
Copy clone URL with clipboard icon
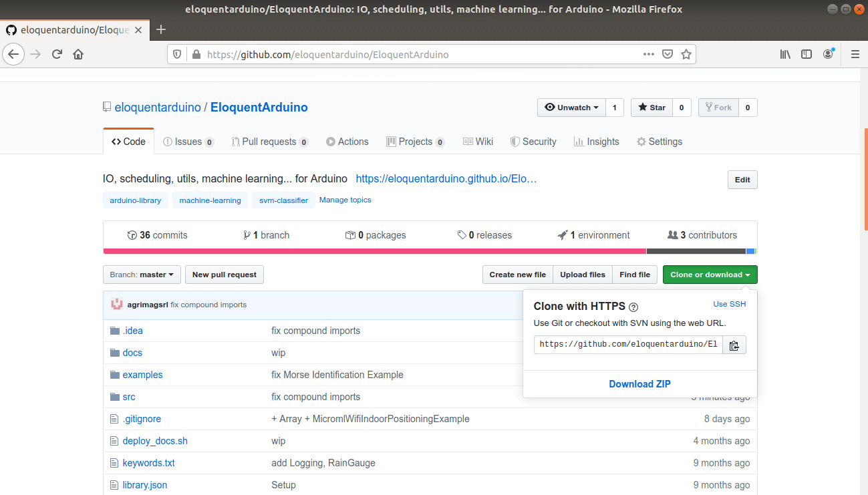pos(734,345)
